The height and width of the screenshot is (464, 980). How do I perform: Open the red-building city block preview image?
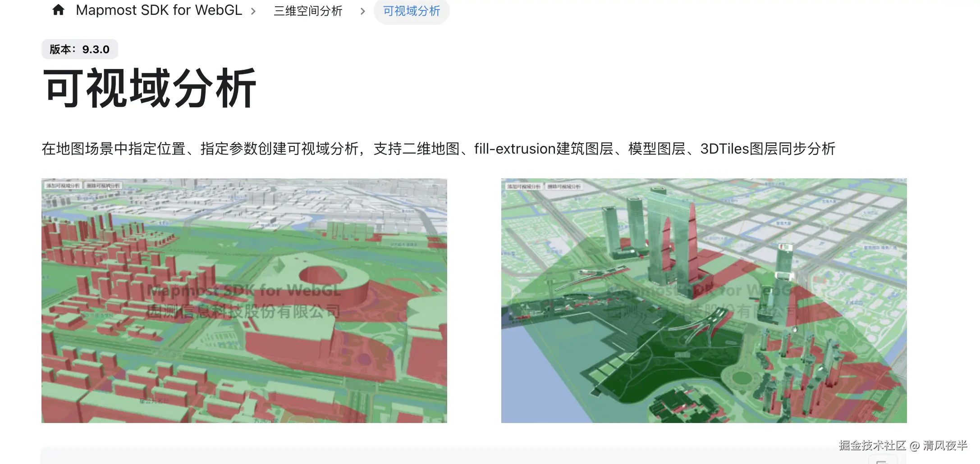tap(244, 300)
